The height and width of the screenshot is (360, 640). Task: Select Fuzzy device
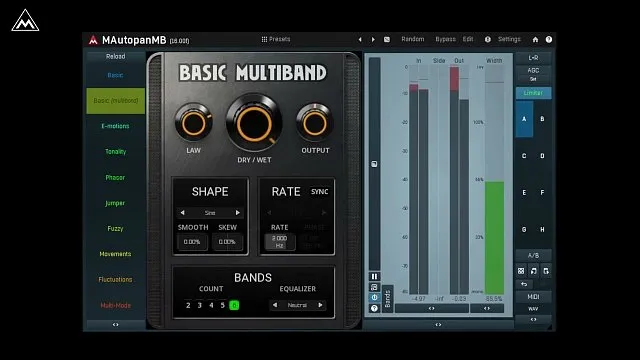(116, 229)
